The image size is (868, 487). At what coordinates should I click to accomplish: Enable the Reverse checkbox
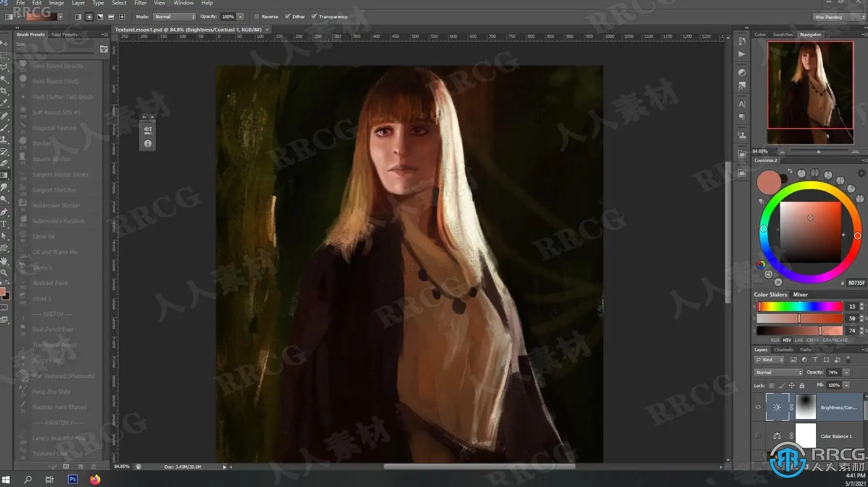tap(256, 16)
